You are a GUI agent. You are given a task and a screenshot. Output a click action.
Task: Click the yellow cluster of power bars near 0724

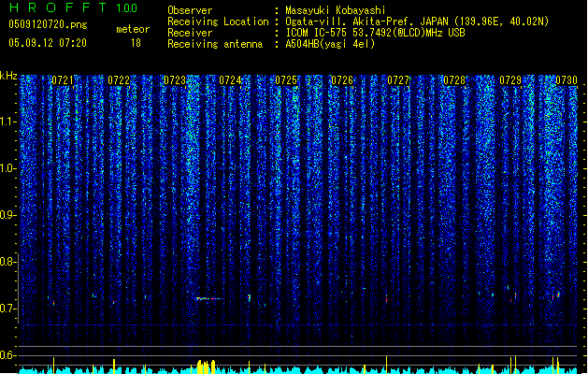pyautogui.click(x=207, y=367)
